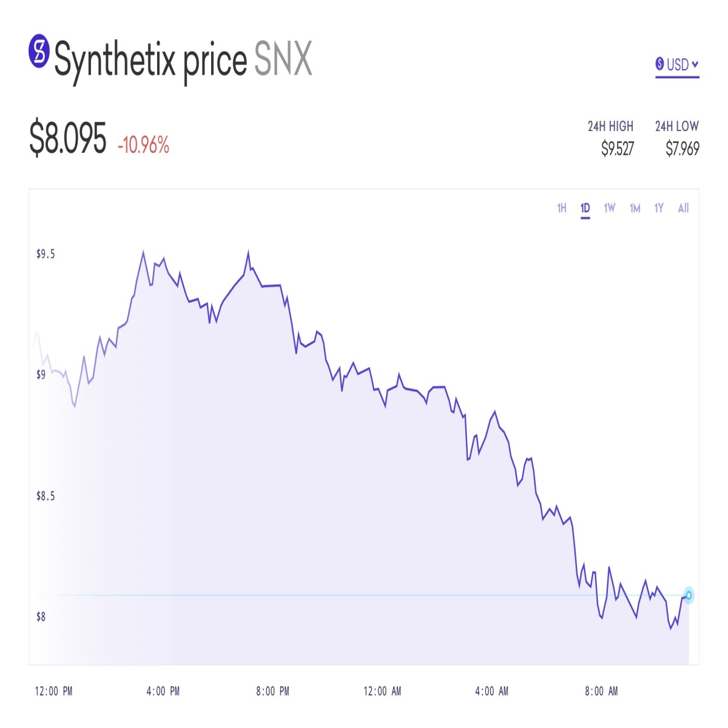Click the dollar coin icon beside USD

(659, 64)
